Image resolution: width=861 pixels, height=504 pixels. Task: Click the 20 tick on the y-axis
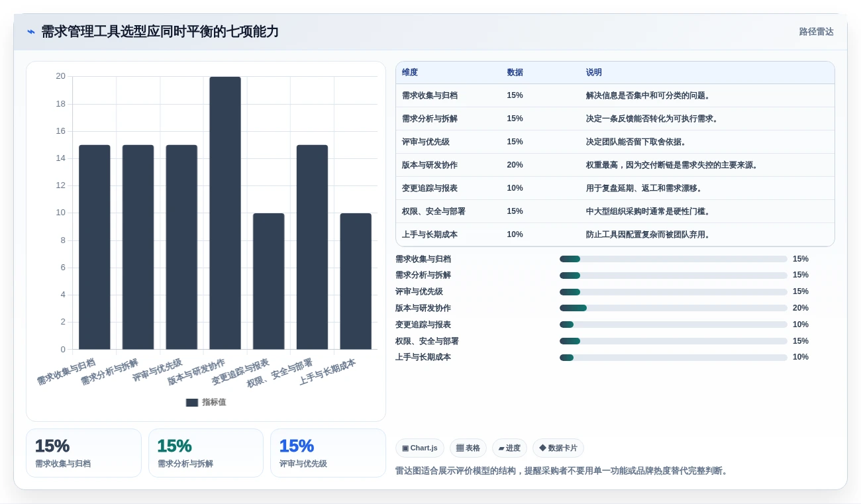coord(60,76)
